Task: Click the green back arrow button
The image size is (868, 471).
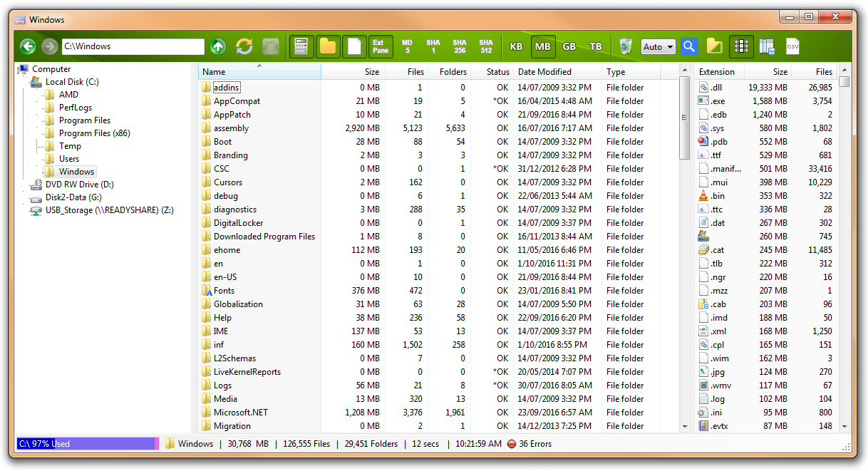Action: (28, 47)
